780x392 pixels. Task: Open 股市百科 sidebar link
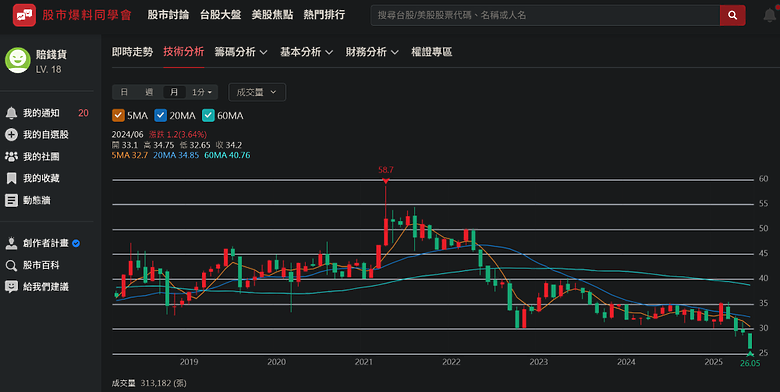[41, 265]
